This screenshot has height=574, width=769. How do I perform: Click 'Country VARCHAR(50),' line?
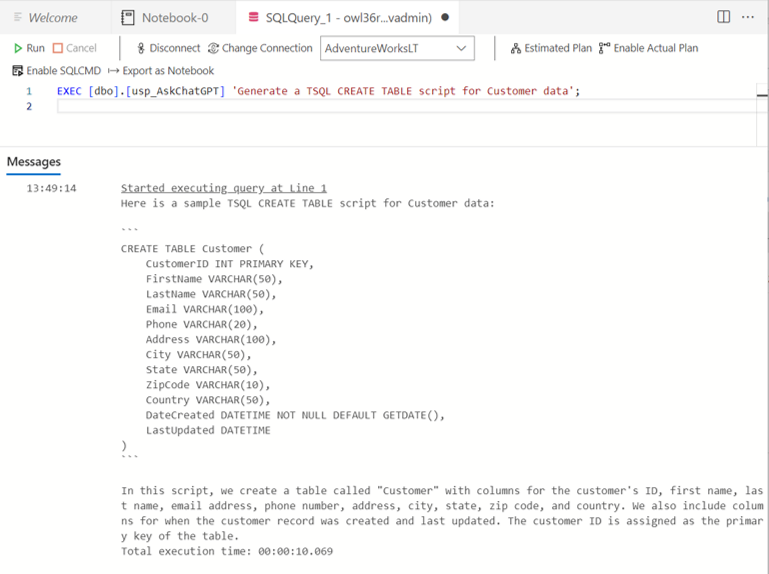[x=208, y=400]
